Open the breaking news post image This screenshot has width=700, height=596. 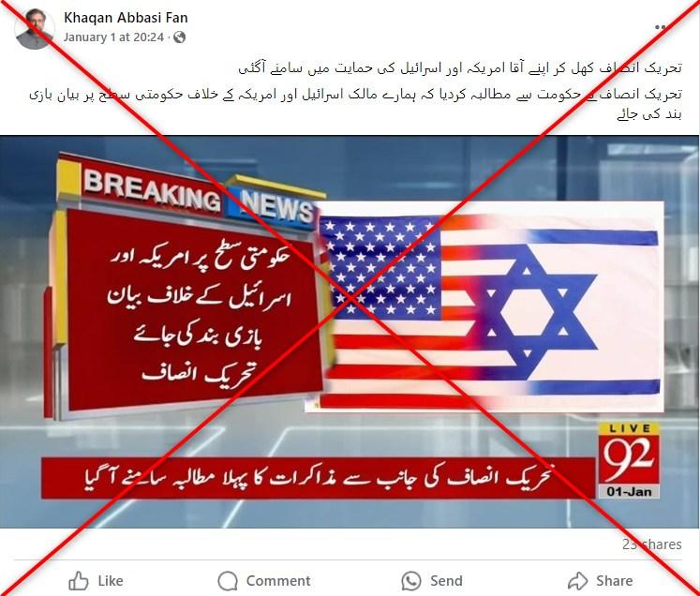350,332
